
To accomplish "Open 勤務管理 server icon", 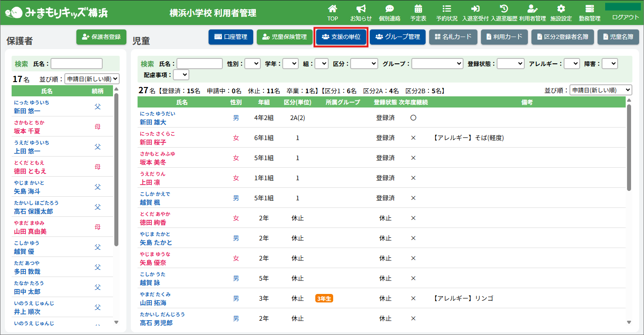I will 590,9.
